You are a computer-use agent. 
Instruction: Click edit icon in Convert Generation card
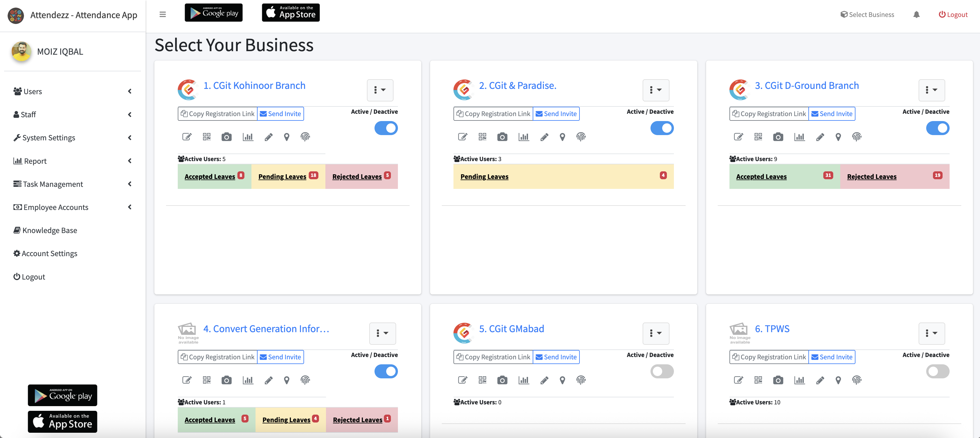[187, 380]
